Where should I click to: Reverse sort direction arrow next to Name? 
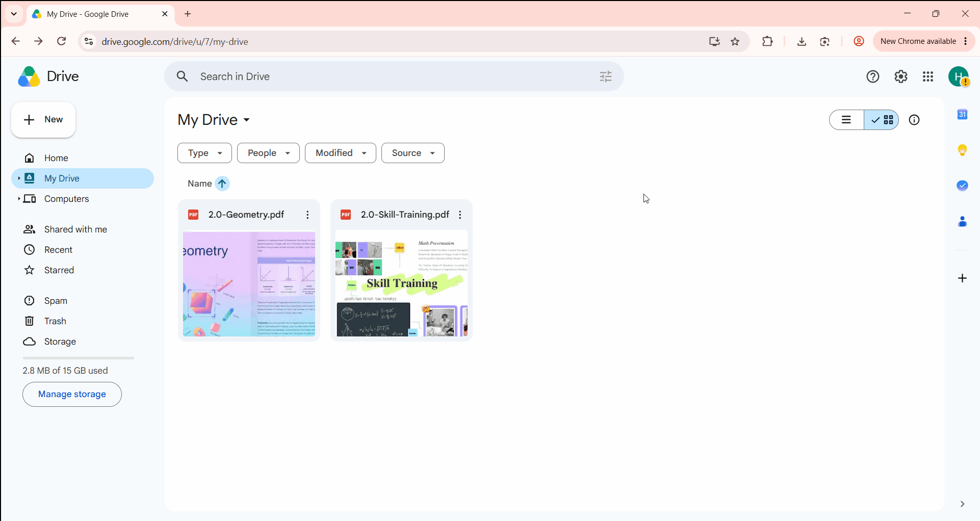[222, 184]
